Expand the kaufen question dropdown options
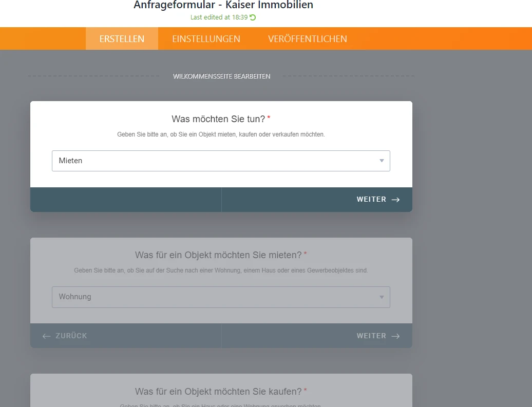Screen dimensions: 532x407 221,405
